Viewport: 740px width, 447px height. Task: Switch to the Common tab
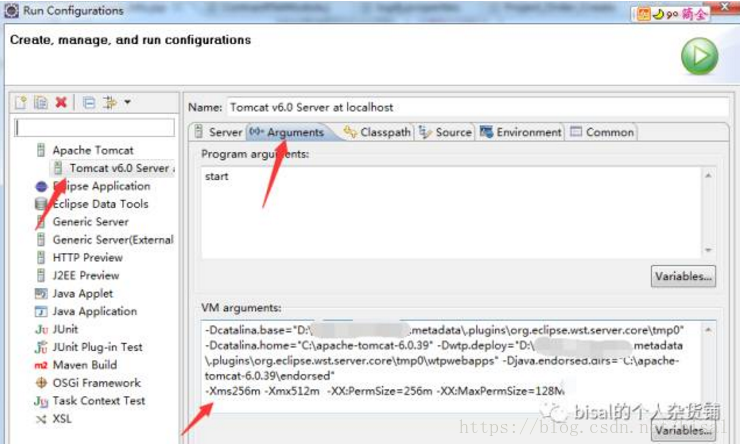(x=602, y=132)
